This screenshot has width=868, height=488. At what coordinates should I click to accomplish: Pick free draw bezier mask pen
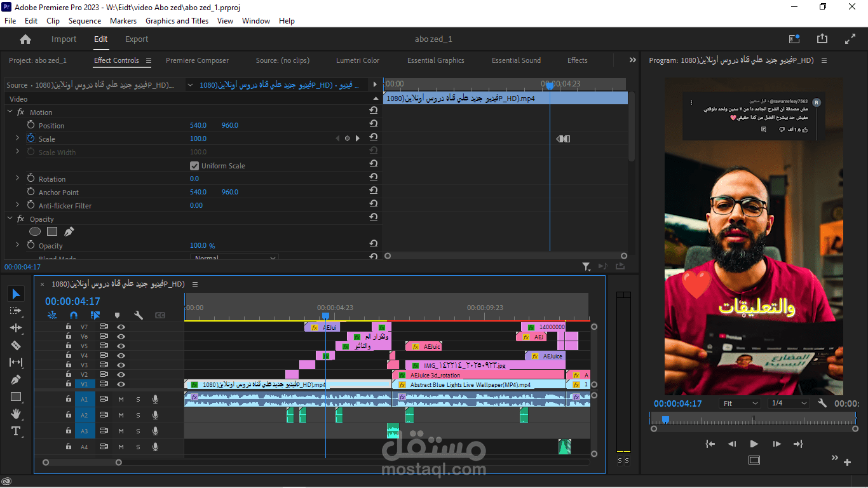(x=69, y=232)
